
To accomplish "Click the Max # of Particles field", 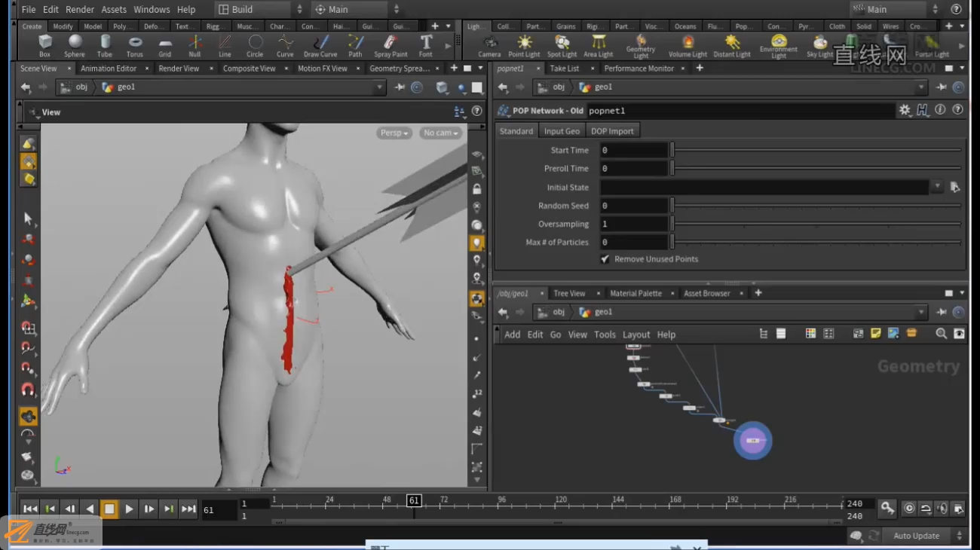I will click(634, 242).
